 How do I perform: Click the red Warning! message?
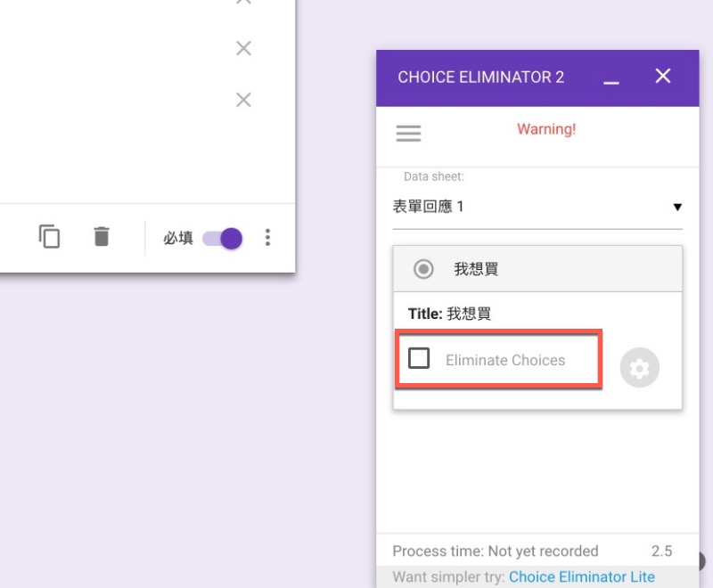[546, 129]
